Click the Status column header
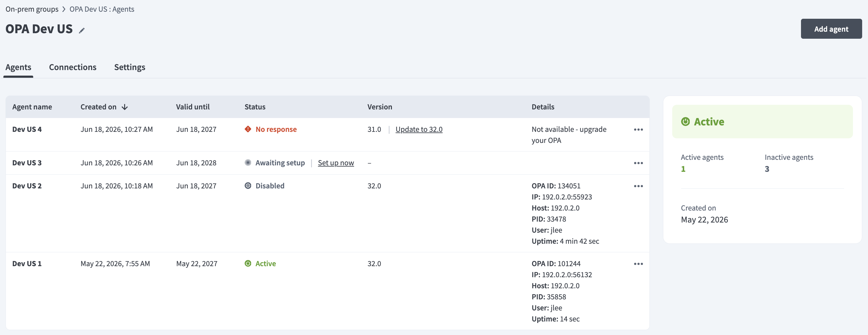The height and width of the screenshot is (335, 868). (255, 107)
